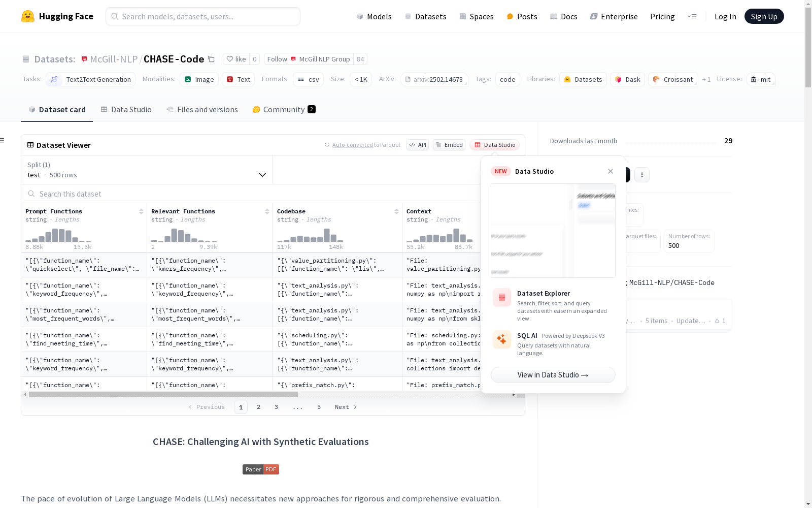The width and height of the screenshot is (812, 508).
Task: Select the Text modality tag
Action: point(239,79)
